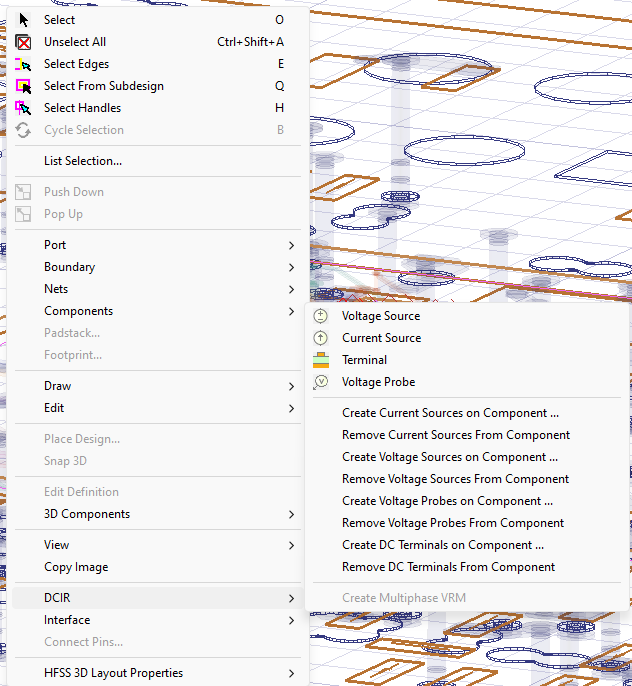This screenshot has width=632, height=686.
Task: Expand the Port submenu arrow
Action: click(291, 245)
